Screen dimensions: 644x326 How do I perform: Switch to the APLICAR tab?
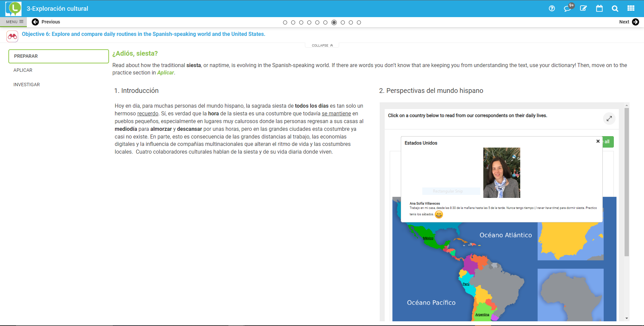(x=23, y=70)
